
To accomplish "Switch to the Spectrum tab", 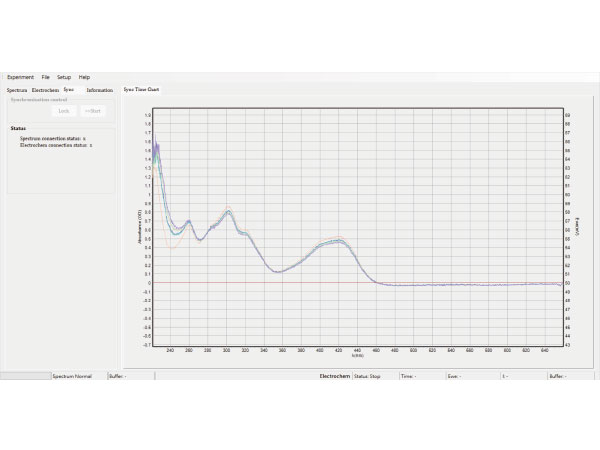I will tap(18, 90).
